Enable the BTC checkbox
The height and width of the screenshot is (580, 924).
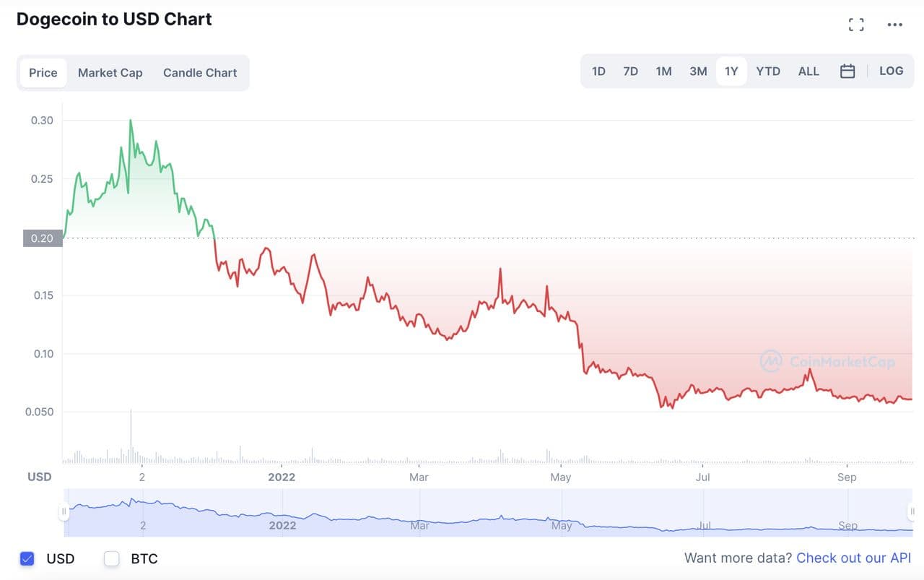pyautogui.click(x=112, y=558)
